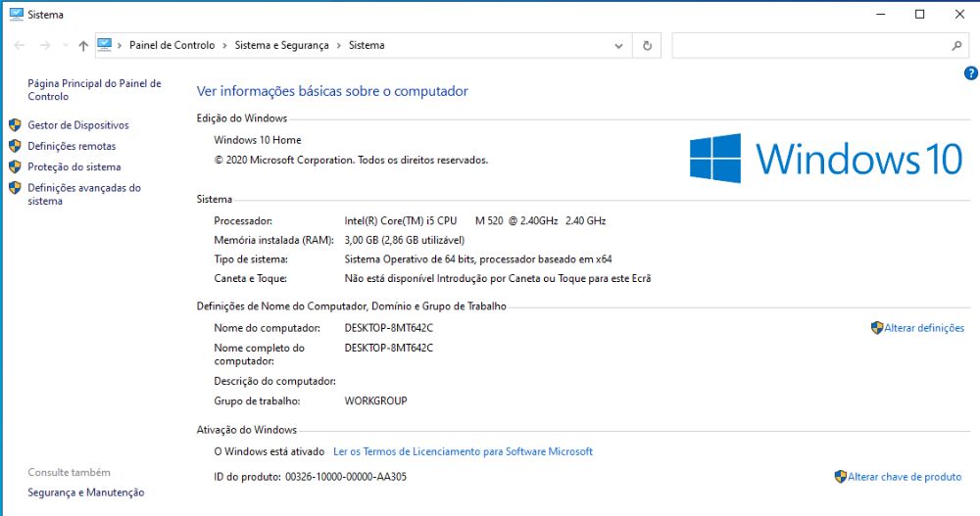
Task: Select WORKGROUP value
Action: 375,401
